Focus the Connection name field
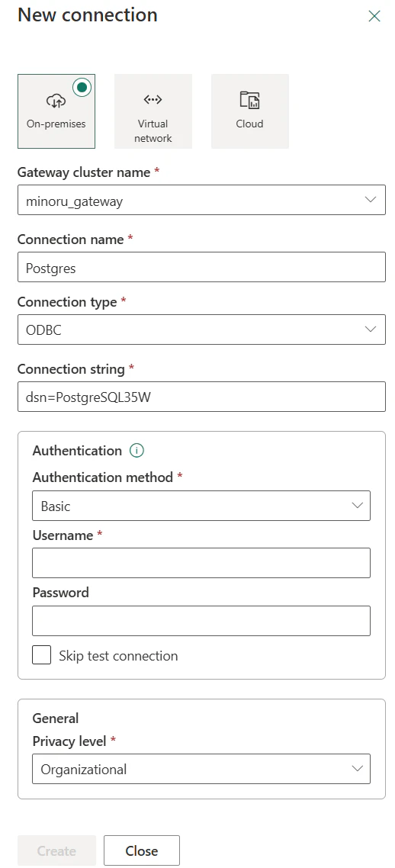Screen dimensions: 395x868 [201, 267]
